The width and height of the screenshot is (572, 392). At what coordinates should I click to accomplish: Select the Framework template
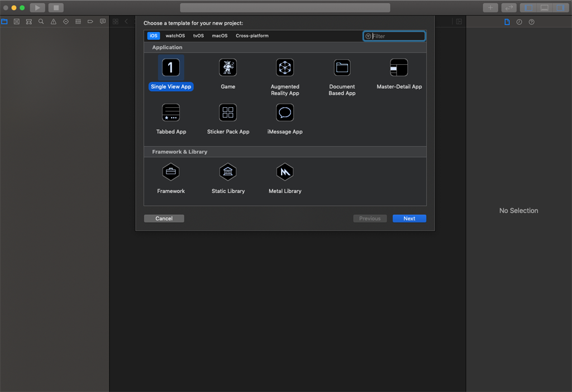[x=171, y=172]
